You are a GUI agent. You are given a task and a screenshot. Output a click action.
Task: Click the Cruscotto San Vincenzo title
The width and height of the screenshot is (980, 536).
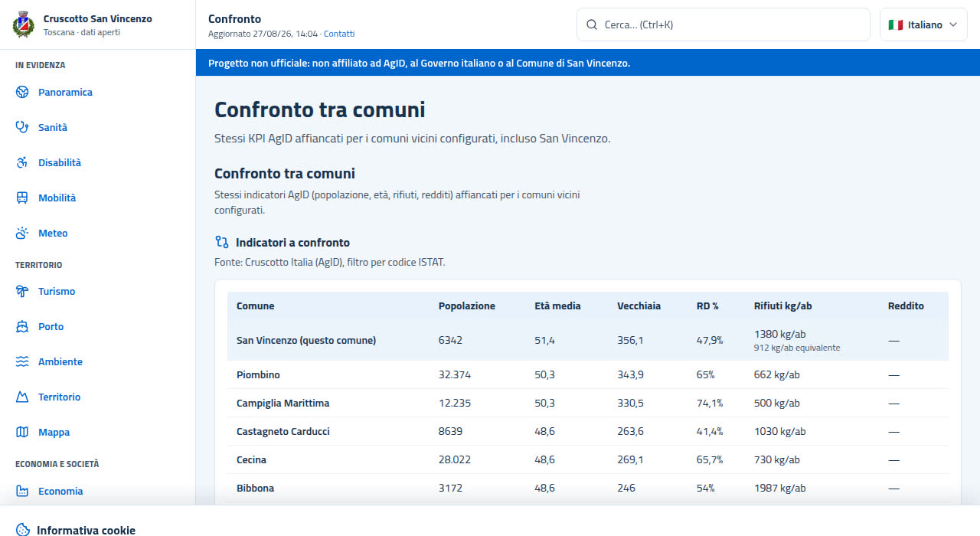click(x=98, y=18)
